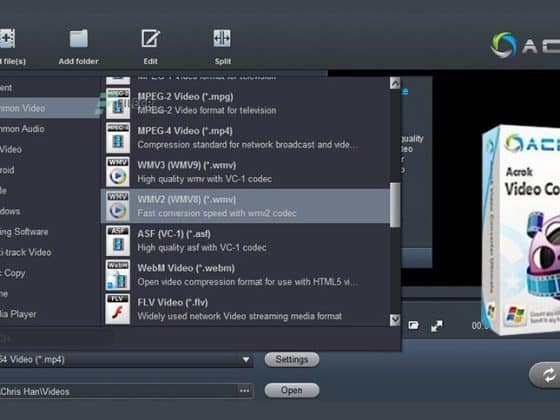Pick WebM Video (*.webm) format
Screen dimensions: 560x420
coord(245,275)
